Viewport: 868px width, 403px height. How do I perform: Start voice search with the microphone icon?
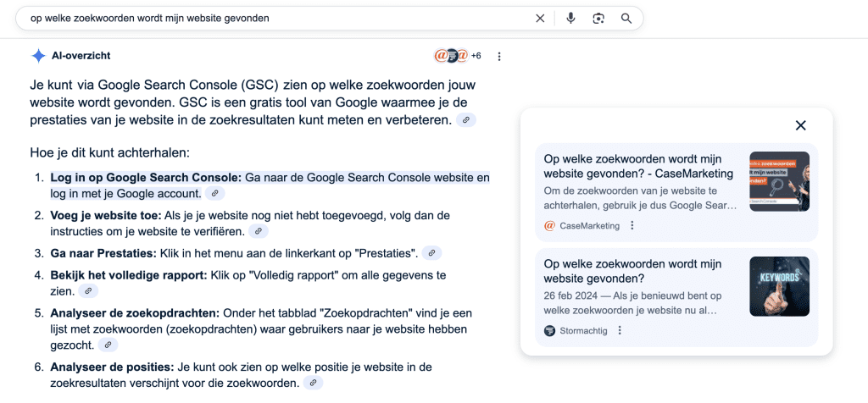[570, 19]
